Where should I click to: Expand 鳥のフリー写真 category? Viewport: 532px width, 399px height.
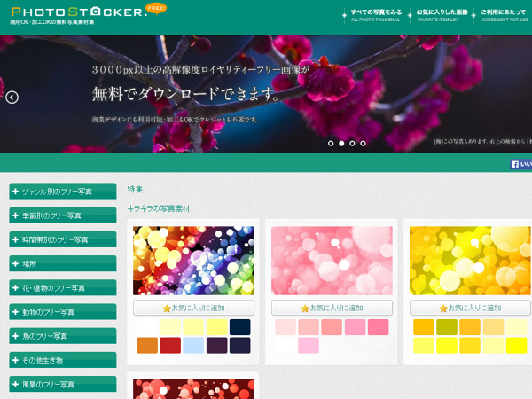pyautogui.click(x=63, y=336)
